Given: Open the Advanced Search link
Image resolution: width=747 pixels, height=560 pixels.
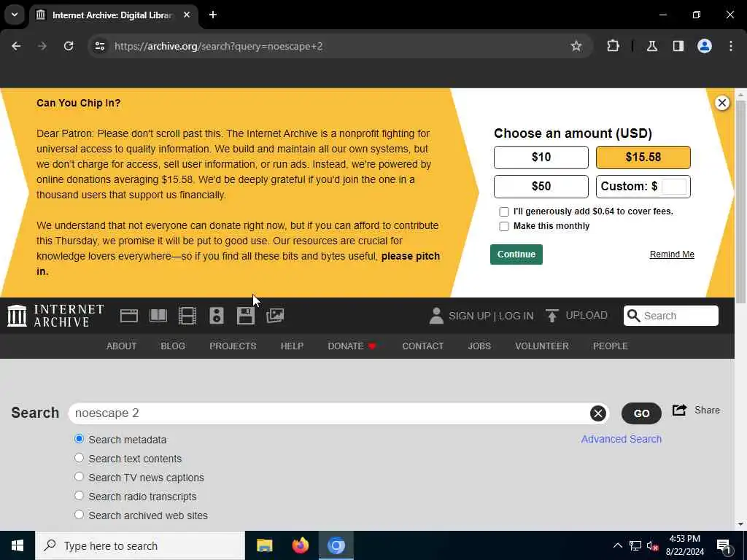Looking at the screenshot, I should coord(622,439).
